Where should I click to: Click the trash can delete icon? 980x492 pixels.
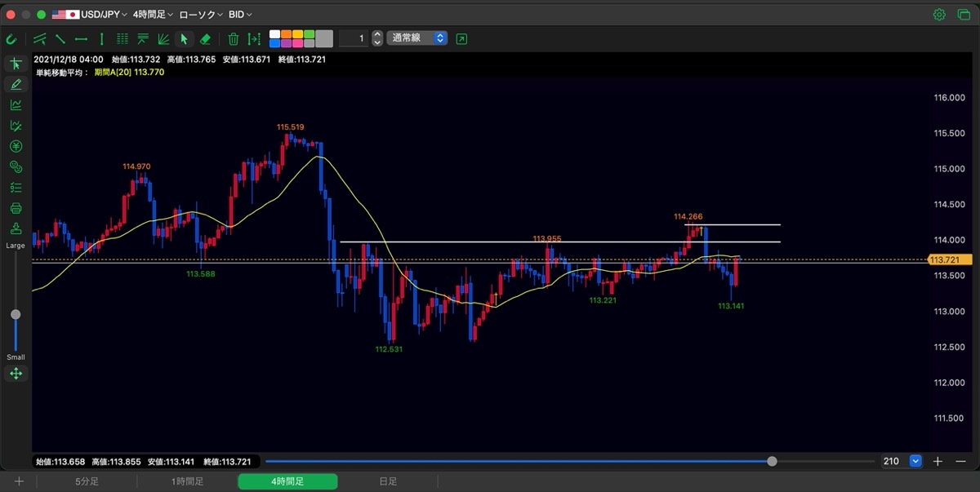234,38
